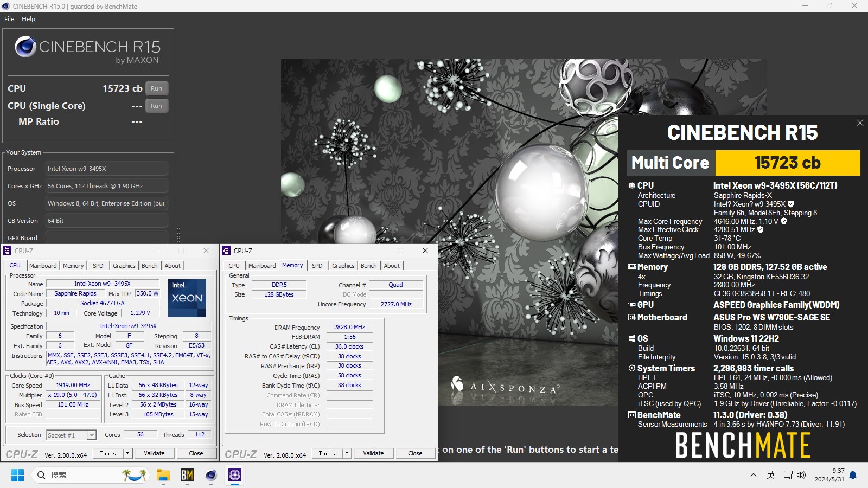Expand Tools dropdown arrow in left CPU-Z
Image resolution: width=868 pixels, height=488 pixels.
pos(128,453)
